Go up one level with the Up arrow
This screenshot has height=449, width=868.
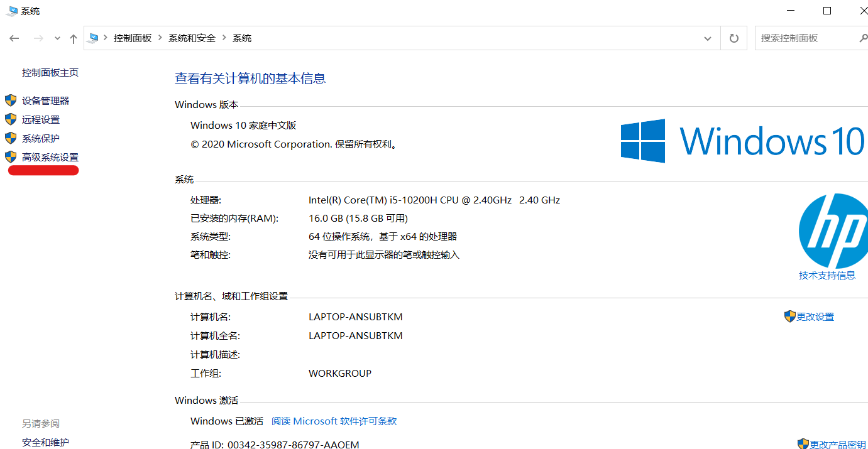(x=74, y=39)
